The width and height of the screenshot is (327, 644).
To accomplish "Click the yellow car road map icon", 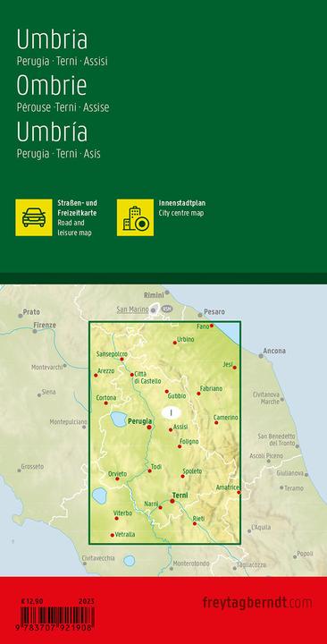I will 34,217.
